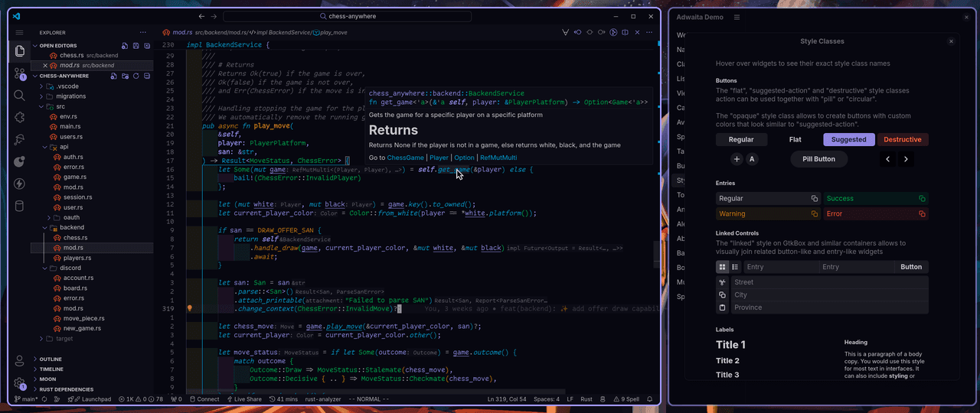The image size is (980, 413).
Task: Follow the ChessGame link in hover popup
Action: [x=405, y=158]
